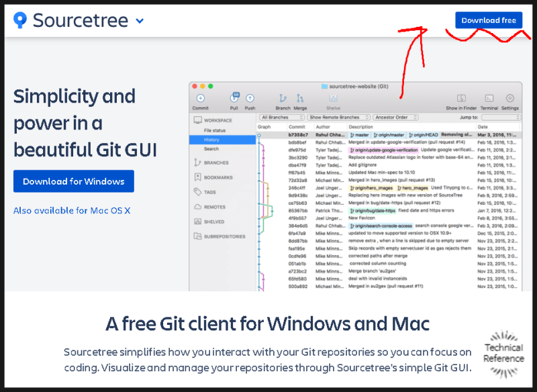Click the Download free button
Viewport: 537px width, 392px height.
click(x=489, y=20)
